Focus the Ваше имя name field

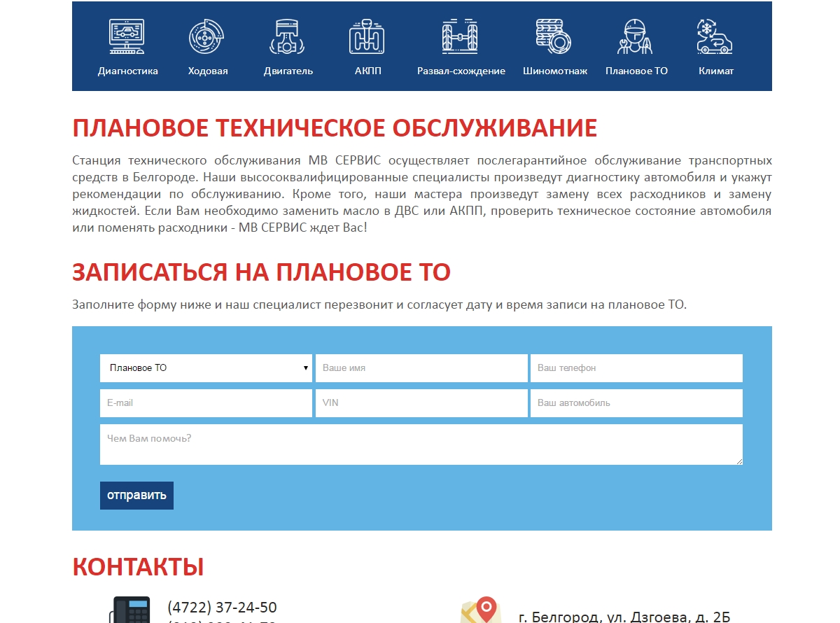(421, 368)
